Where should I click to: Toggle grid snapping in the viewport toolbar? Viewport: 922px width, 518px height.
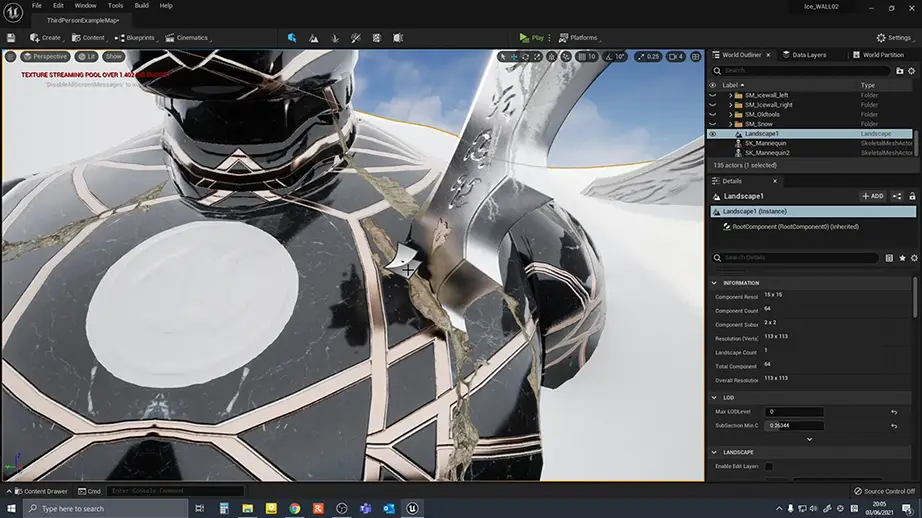point(579,57)
